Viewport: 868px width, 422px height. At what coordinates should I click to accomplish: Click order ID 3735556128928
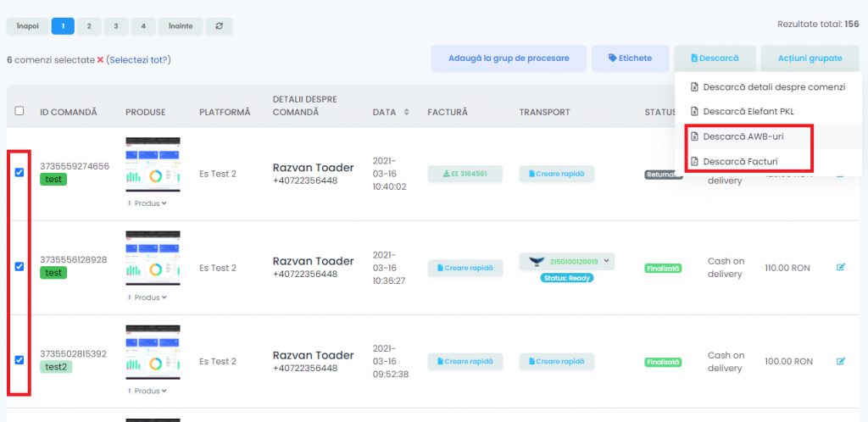[74, 260]
